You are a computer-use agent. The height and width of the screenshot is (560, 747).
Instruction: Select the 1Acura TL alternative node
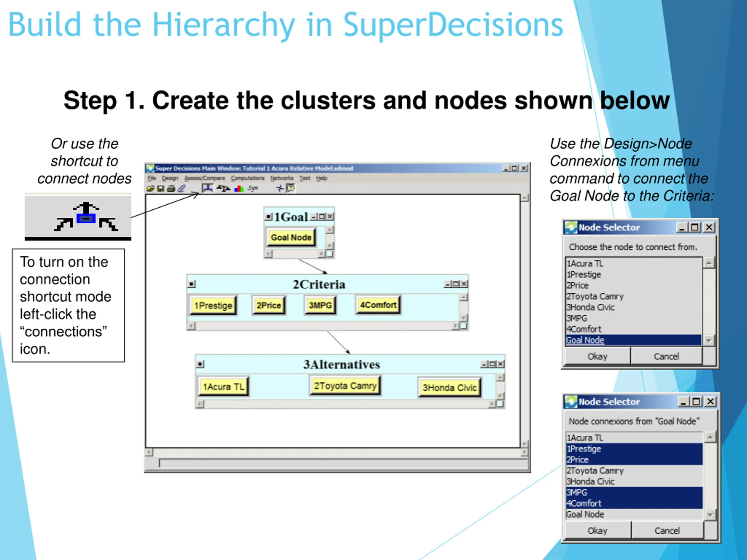tap(224, 386)
